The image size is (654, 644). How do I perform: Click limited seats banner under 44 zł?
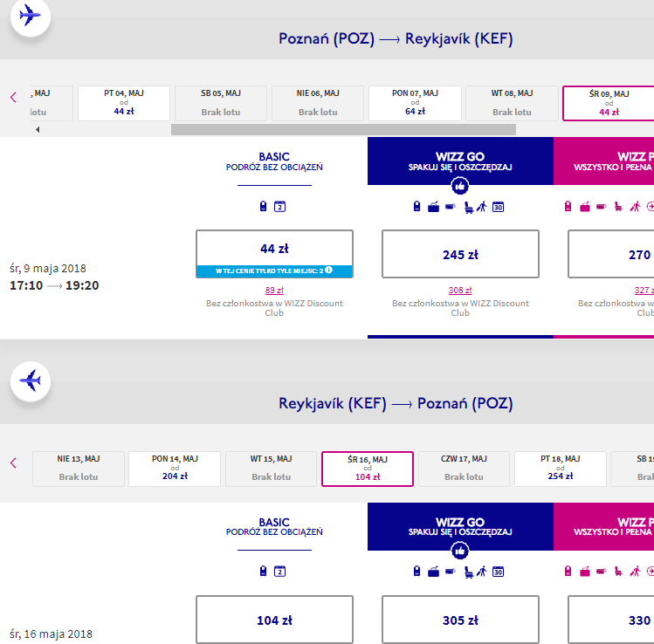coord(274,271)
